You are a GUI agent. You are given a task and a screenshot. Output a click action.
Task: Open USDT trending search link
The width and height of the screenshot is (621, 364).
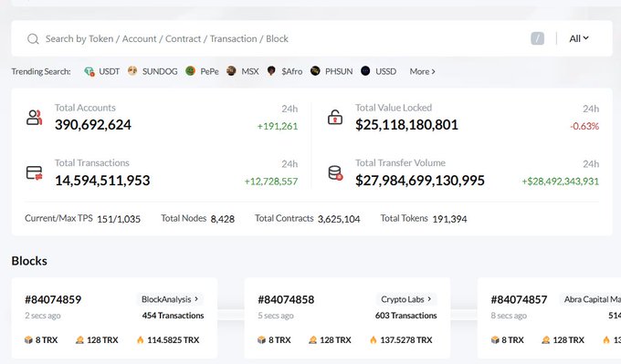[109, 71]
